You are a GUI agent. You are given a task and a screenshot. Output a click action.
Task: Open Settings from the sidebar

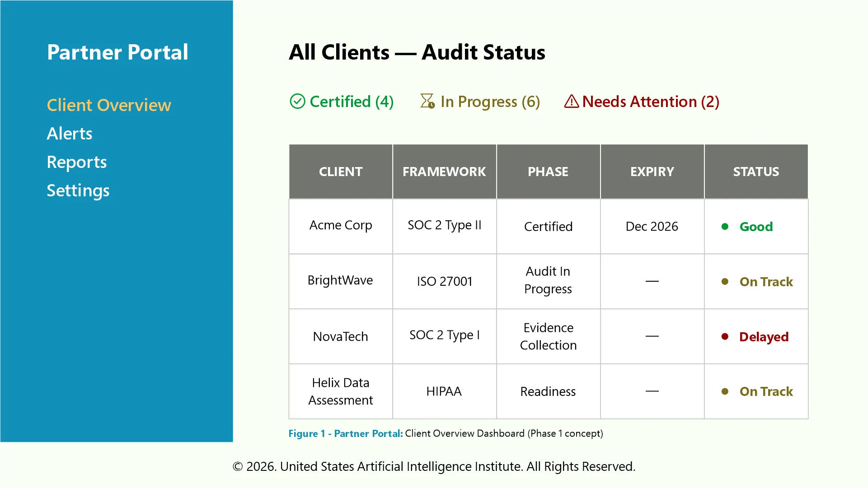78,191
